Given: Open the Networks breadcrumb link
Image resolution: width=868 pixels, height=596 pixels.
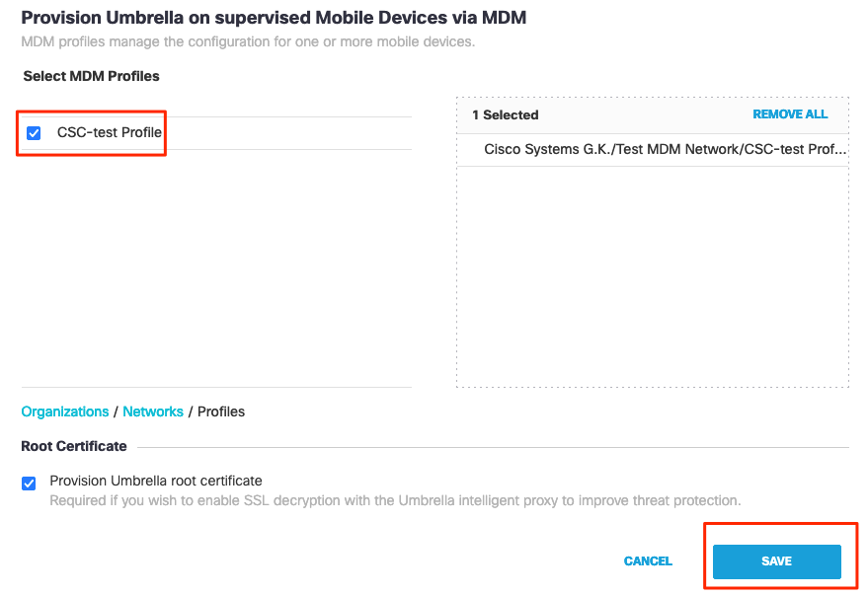Looking at the screenshot, I should tap(153, 411).
